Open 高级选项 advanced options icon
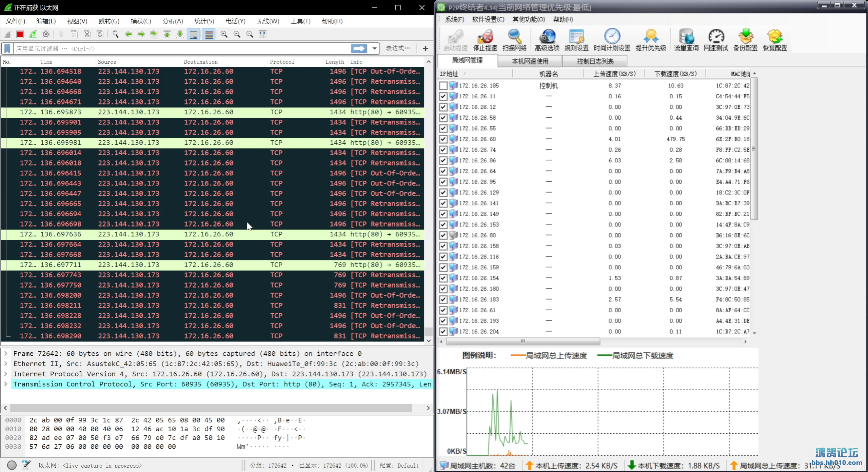This screenshot has height=472, width=868. [x=547, y=40]
